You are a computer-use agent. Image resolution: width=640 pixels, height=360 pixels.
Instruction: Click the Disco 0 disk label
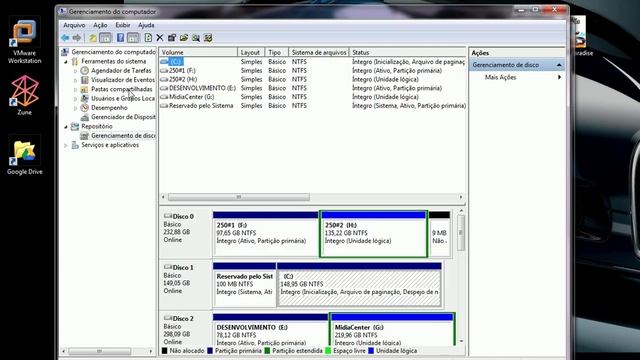click(x=185, y=233)
